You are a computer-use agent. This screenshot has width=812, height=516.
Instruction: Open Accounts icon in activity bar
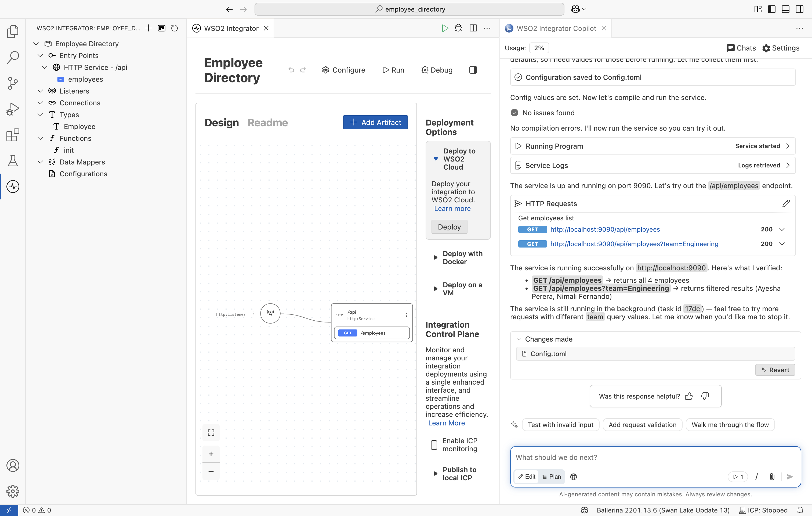click(13, 466)
